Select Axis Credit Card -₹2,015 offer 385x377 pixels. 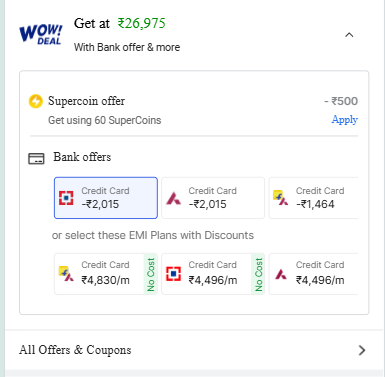(x=213, y=198)
